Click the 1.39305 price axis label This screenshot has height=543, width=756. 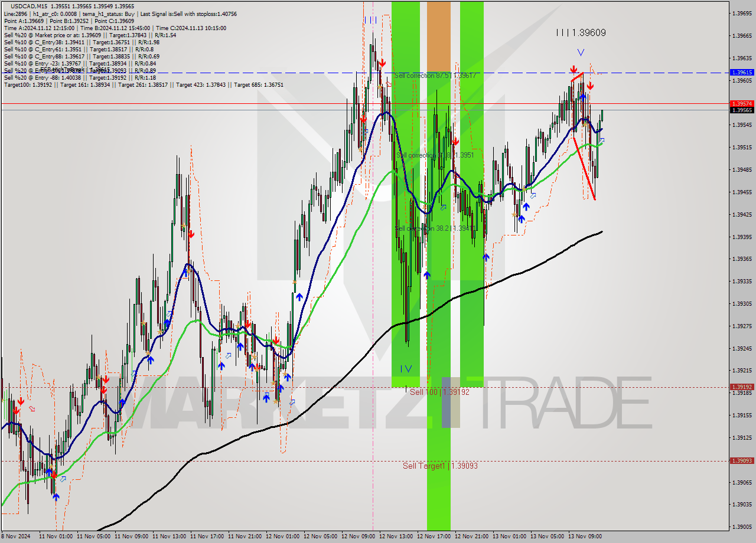742,303
